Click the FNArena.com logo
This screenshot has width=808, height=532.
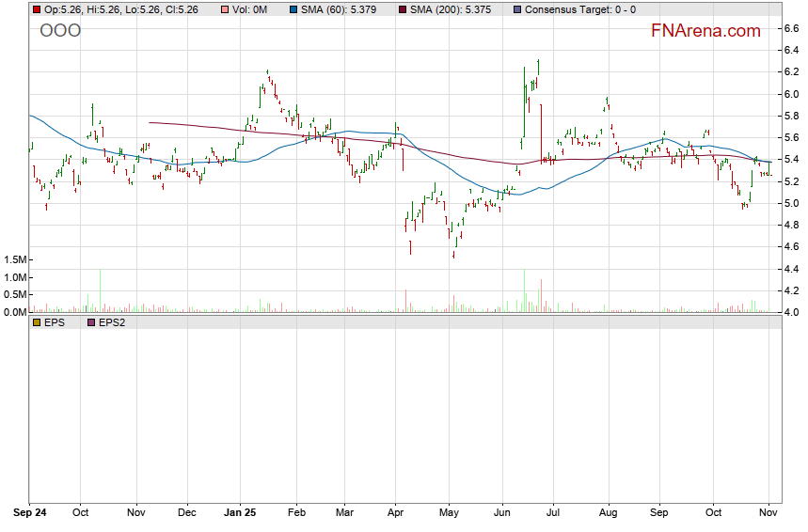coord(705,31)
